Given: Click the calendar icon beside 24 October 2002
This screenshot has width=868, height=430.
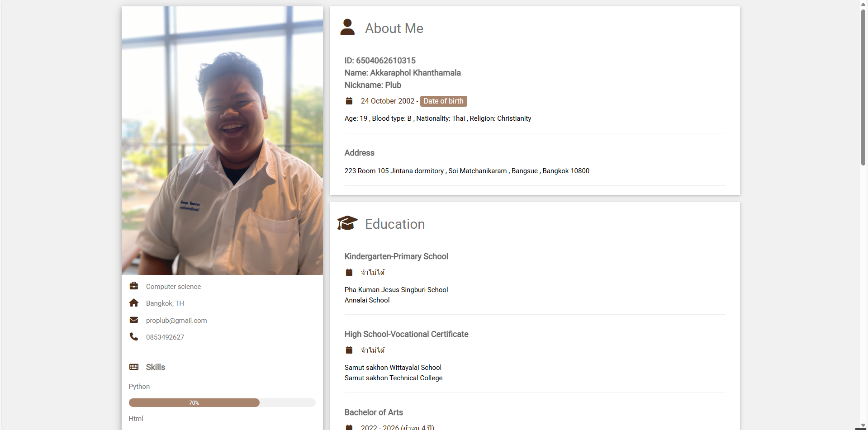Looking at the screenshot, I should point(349,101).
